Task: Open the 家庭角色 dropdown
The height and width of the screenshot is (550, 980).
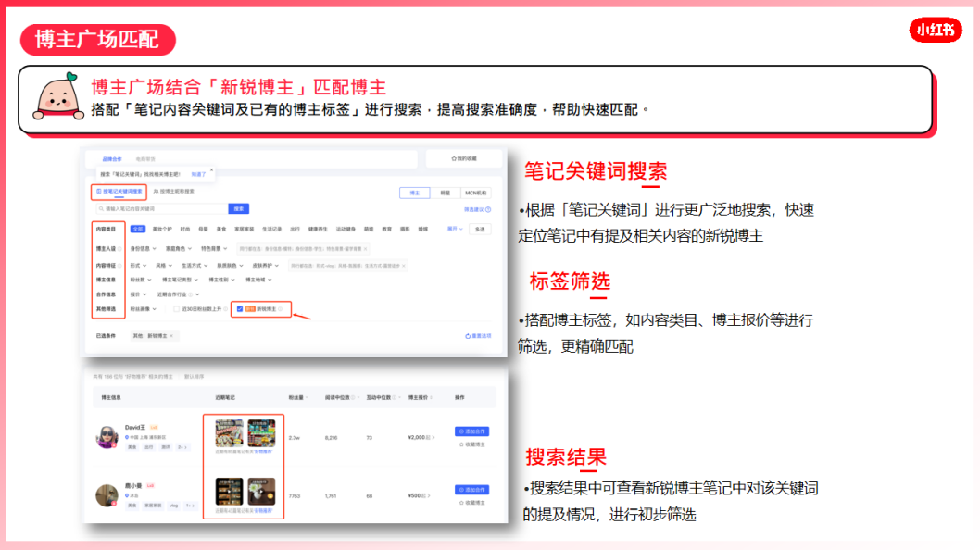Action: pos(179,249)
